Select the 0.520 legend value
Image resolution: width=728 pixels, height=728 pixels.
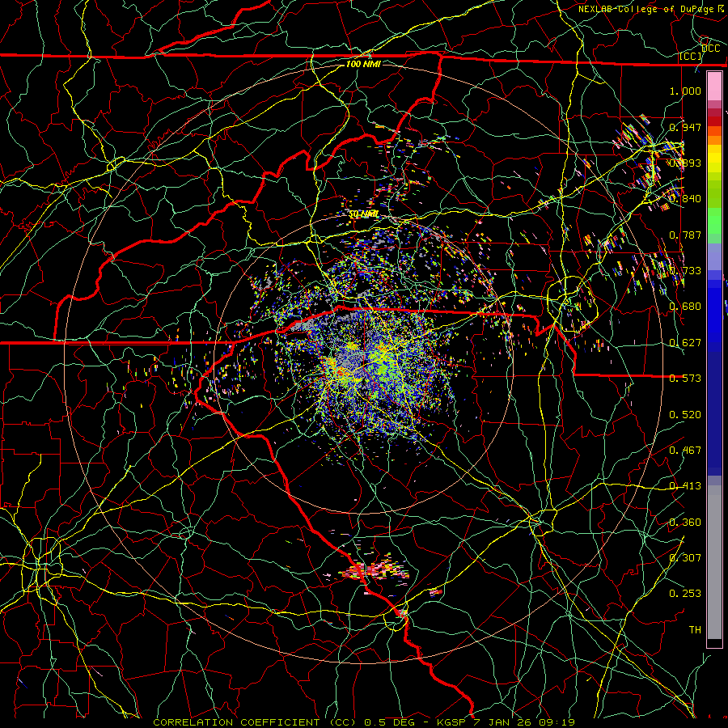coord(685,415)
